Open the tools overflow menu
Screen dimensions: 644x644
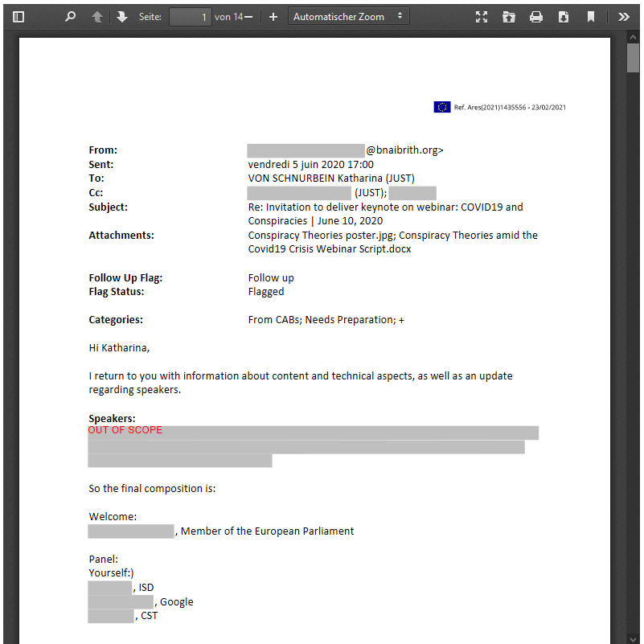[623, 17]
